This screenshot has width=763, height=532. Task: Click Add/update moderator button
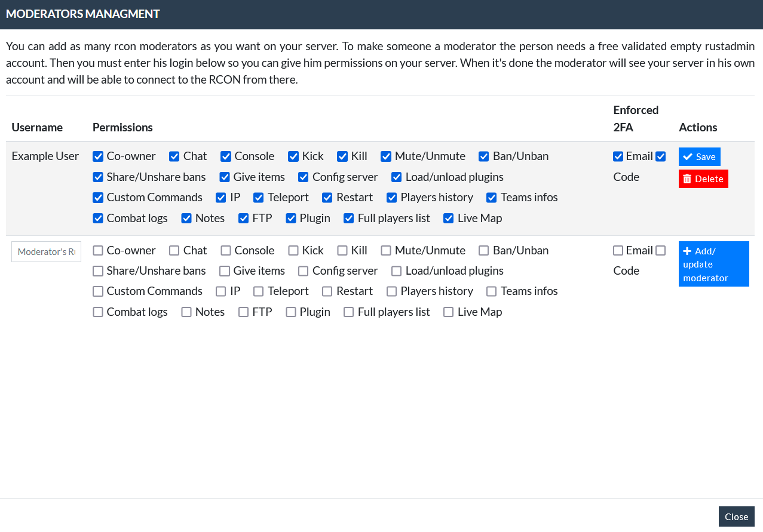click(713, 264)
